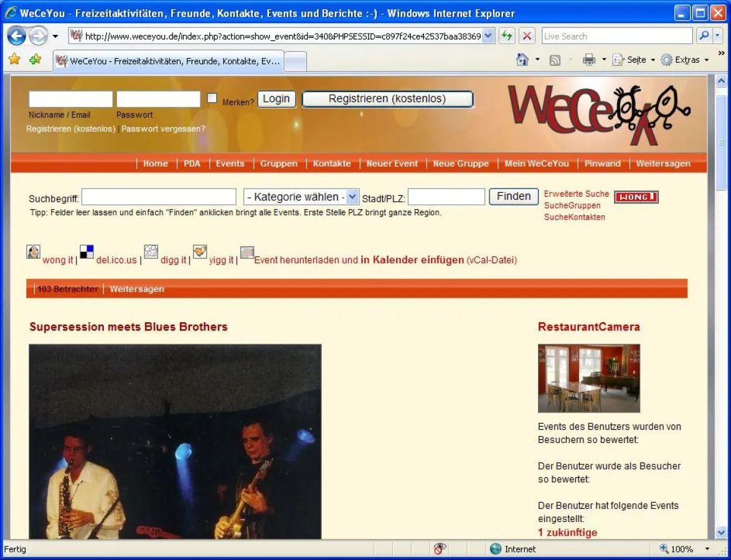The image size is (731, 560).
Task: Click the Finden button
Action: click(512, 196)
